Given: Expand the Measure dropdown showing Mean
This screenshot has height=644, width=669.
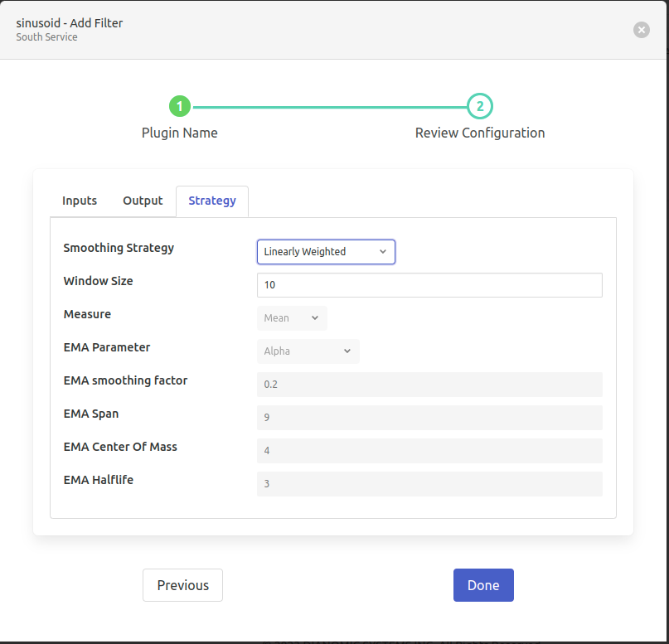Looking at the screenshot, I should tap(292, 318).
